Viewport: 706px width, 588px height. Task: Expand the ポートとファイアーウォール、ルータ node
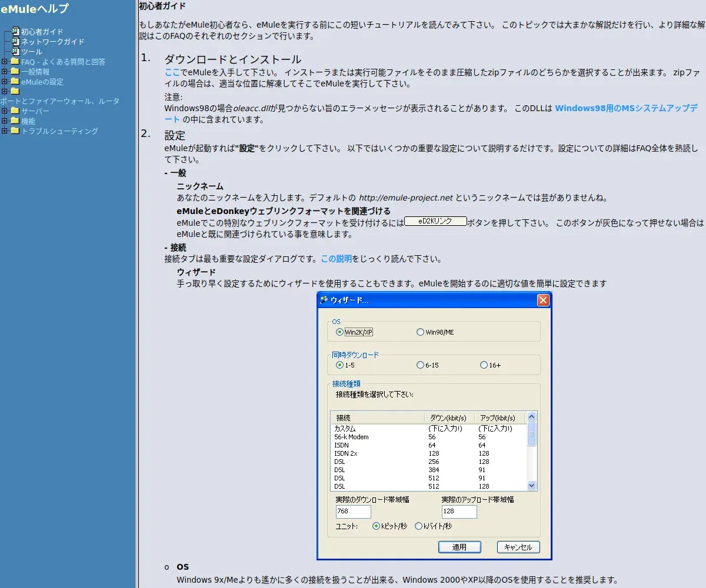tap(5, 91)
